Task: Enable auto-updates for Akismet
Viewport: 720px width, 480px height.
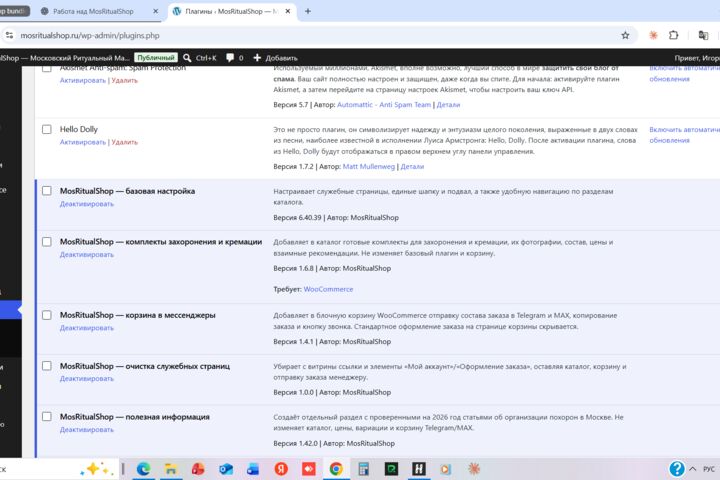Action: pyautogui.click(x=684, y=73)
